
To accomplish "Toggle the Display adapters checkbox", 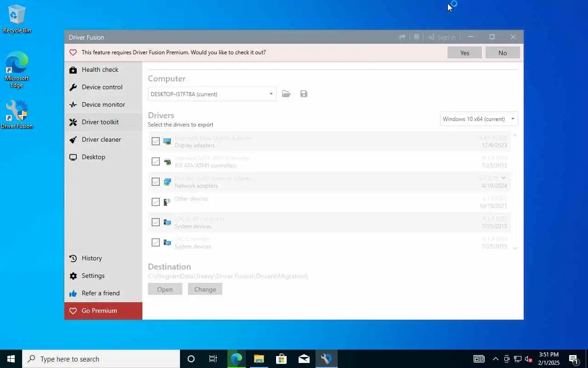I will (x=156, y=141).
